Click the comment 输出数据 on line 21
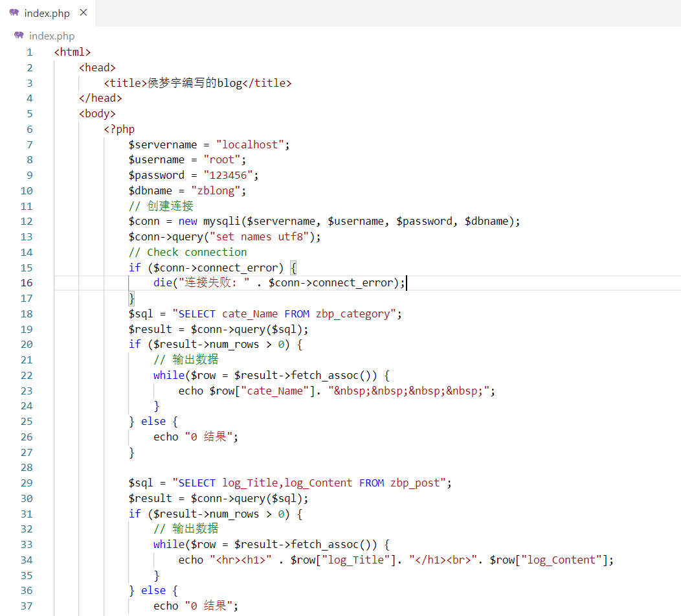 pyautogui.click(x=186, y=360)
